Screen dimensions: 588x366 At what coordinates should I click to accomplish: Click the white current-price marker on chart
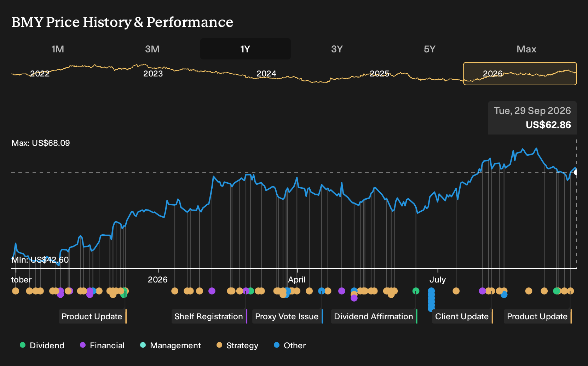click(576, 172)
